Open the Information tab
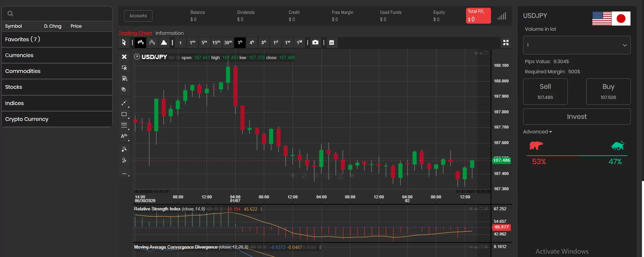This screenshot has height=257, width=644. 170,33
